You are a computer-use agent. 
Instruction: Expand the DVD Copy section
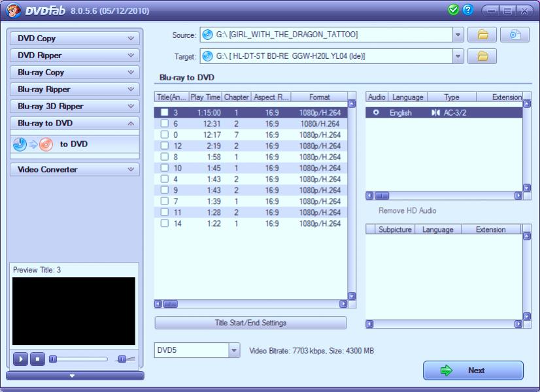75,38
